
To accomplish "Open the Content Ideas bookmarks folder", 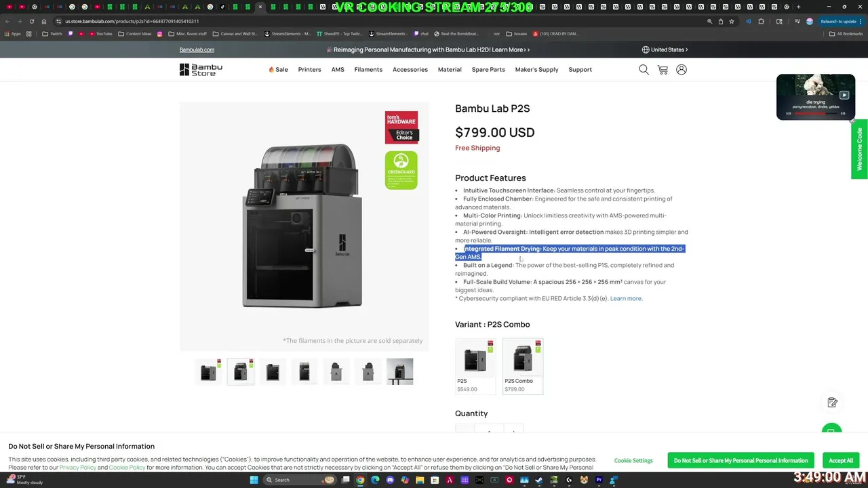I will (134, 34).
